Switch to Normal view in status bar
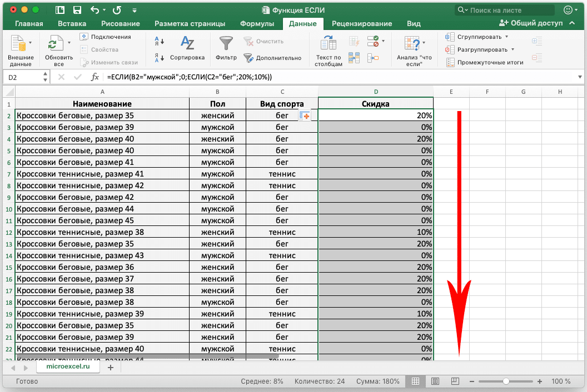This screenshot has width=587, height=392. (414, 381)
